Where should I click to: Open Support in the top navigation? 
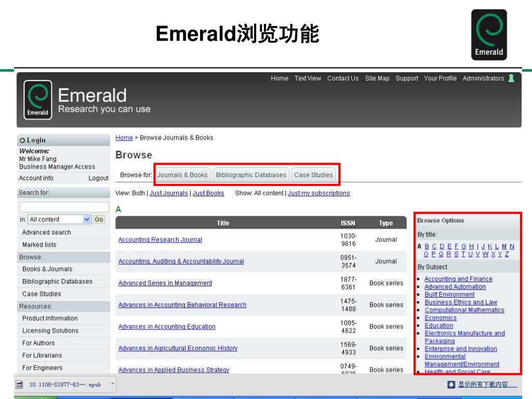(407, 78)
